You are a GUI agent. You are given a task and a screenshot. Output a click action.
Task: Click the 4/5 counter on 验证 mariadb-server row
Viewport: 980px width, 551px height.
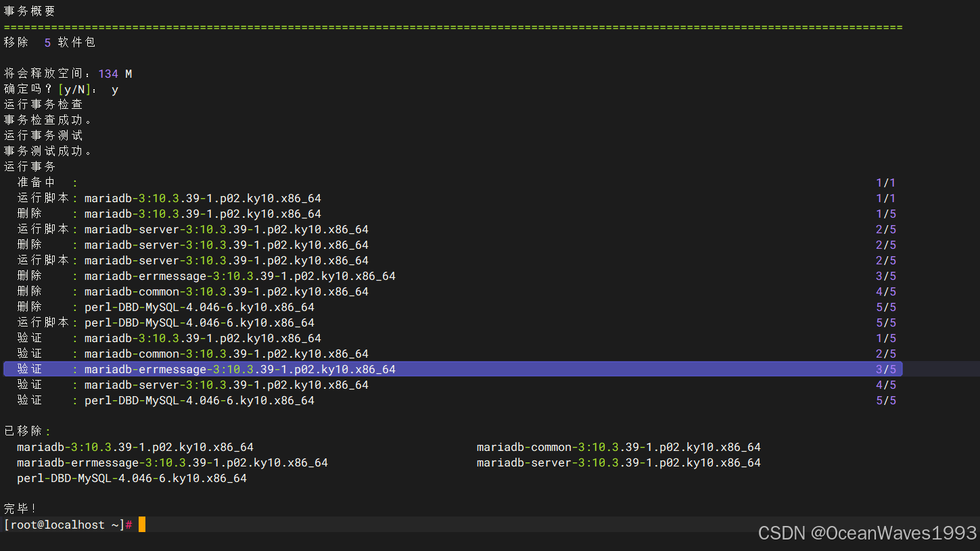click(885, 385)
